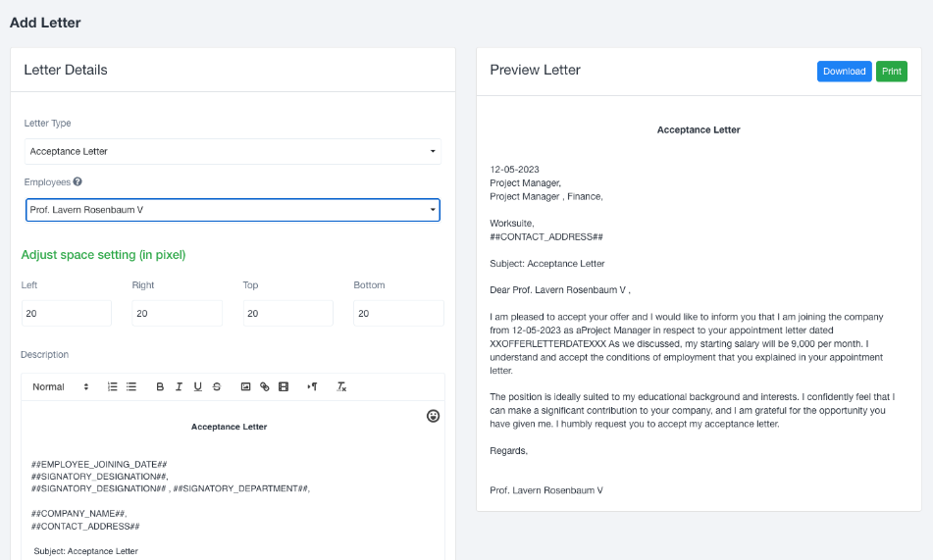This screenshot has width=933, height=560.
Task: Open the Letter Type dropdown
Action: [233, 151]
